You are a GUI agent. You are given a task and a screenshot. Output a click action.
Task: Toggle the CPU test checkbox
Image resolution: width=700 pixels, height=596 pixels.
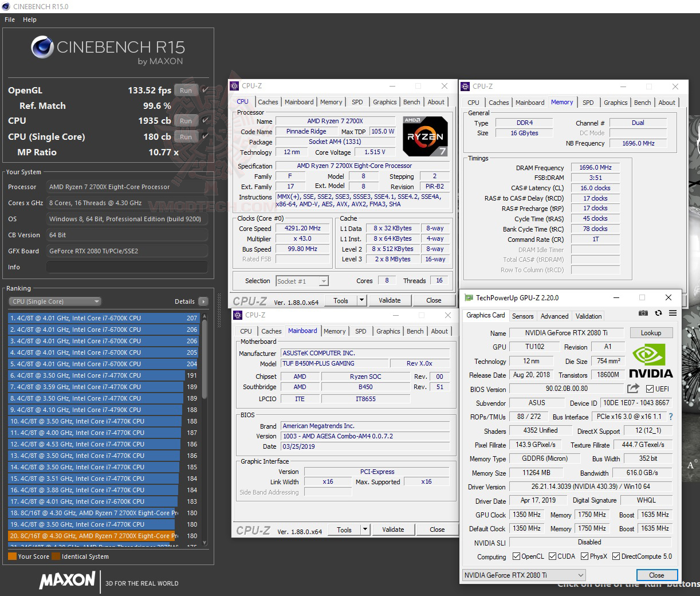click(205, 120)
